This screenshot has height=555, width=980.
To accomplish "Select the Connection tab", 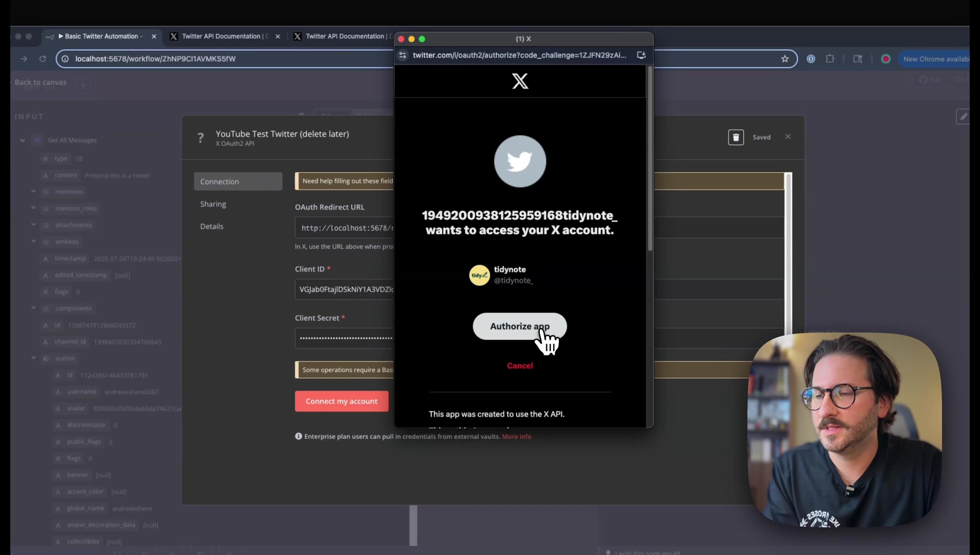I will click(238, 181).
